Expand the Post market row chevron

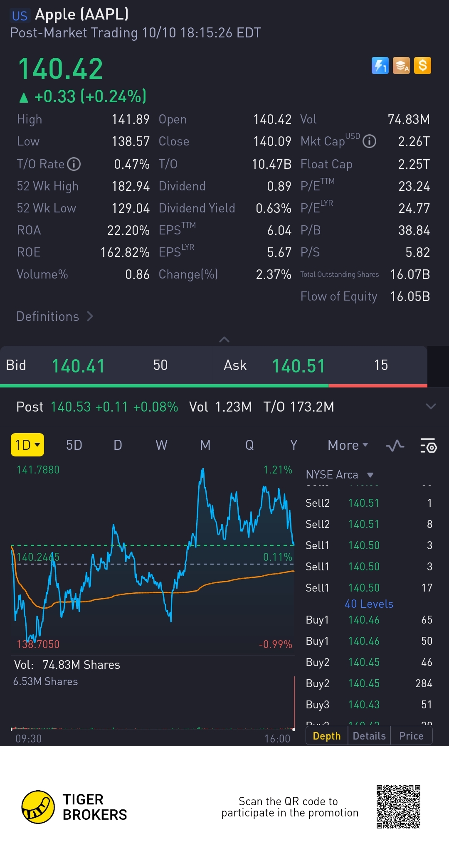(431, 407)
